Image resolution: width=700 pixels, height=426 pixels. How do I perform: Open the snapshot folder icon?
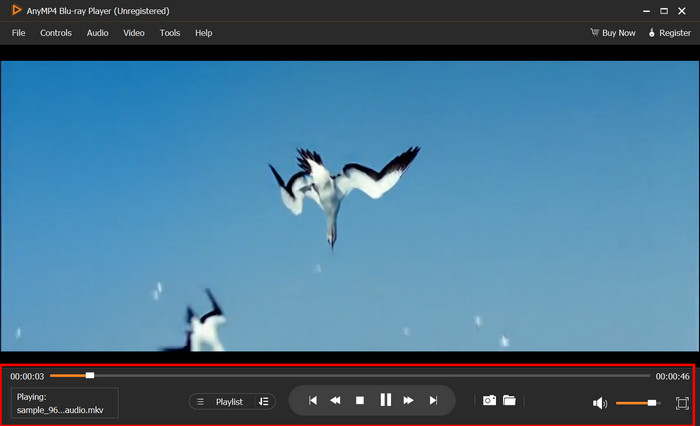509,400
